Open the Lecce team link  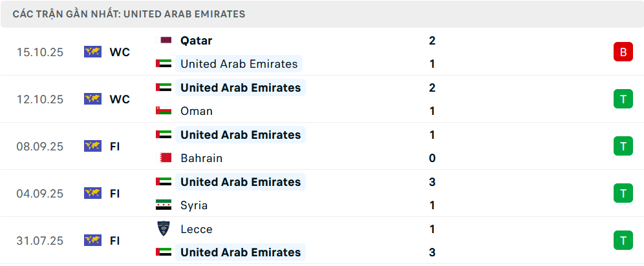coord(196,229)
